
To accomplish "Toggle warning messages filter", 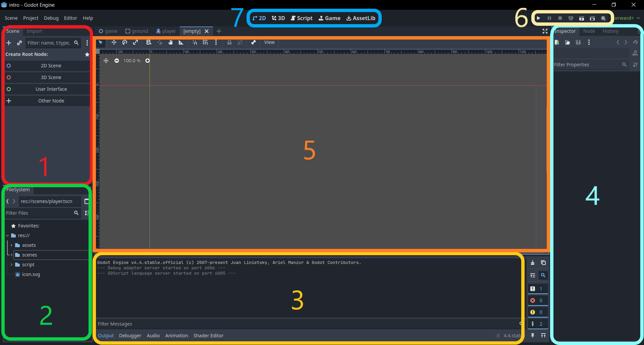I will 538,312.
